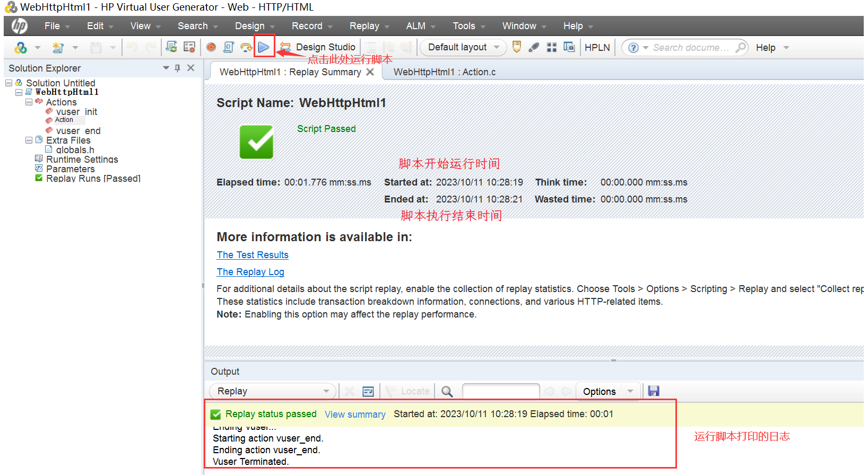This screenshot has height=476, width=868.
Task: Open the ALM menu
Action: click(421, 26)
